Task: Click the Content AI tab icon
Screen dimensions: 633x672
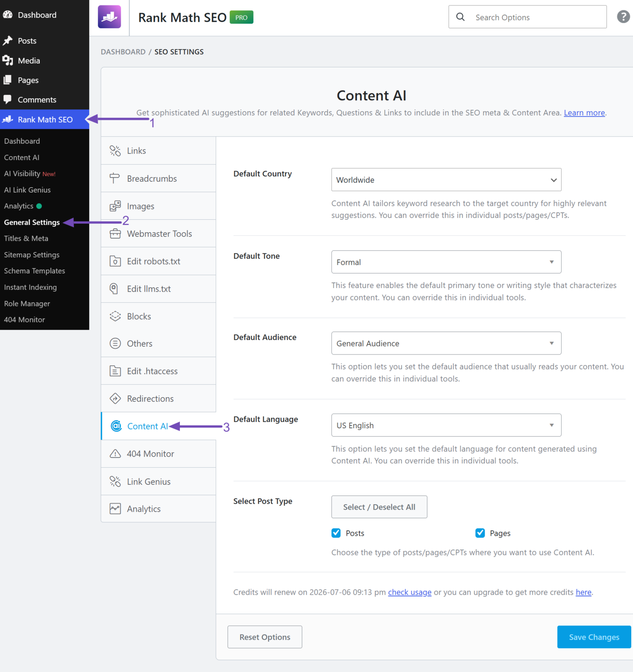Action: coord(116,426)
